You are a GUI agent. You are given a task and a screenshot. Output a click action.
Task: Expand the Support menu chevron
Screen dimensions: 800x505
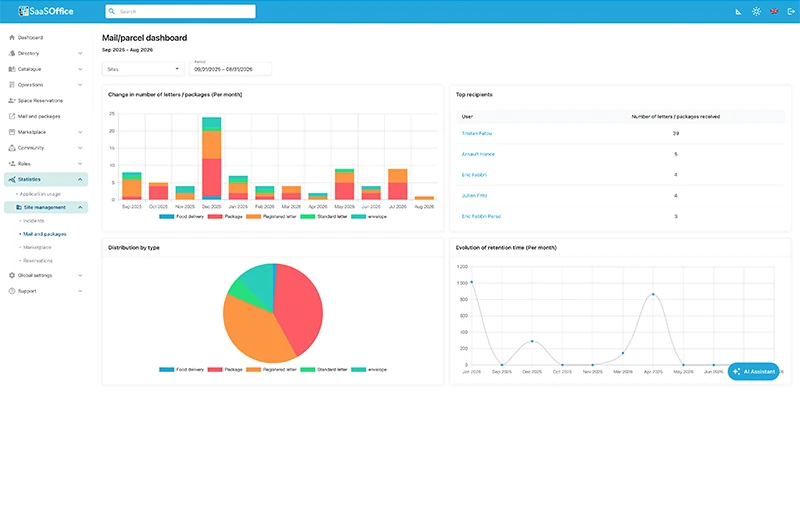[x=80, y=291]
